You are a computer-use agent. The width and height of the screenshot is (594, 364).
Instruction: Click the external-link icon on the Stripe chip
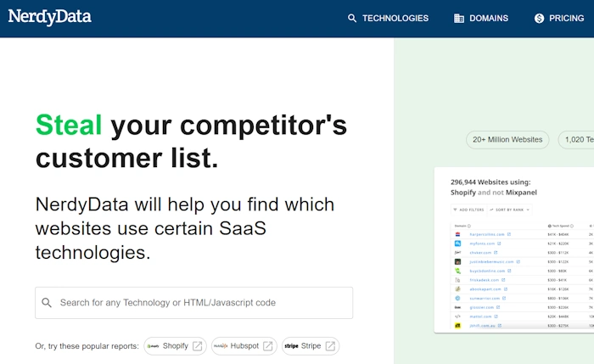(330, 346)
